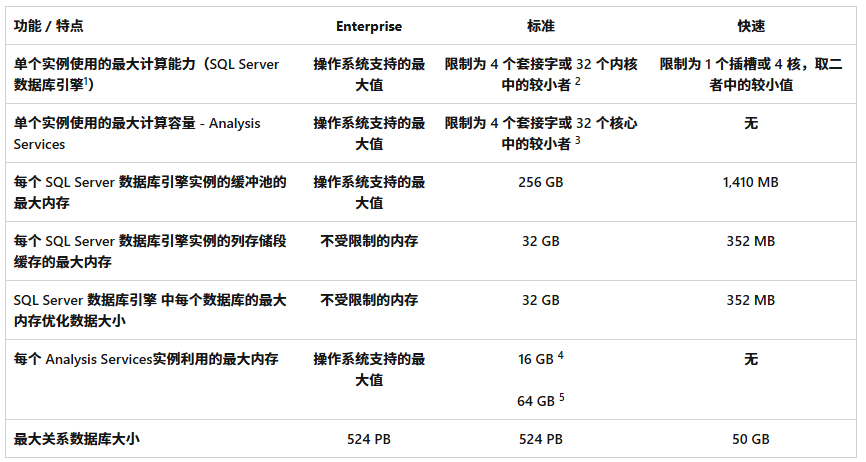Click the 524 PB value under Enterprise
Image resolution: width=866 pixels, height=462 pixels.
(369, 439)
